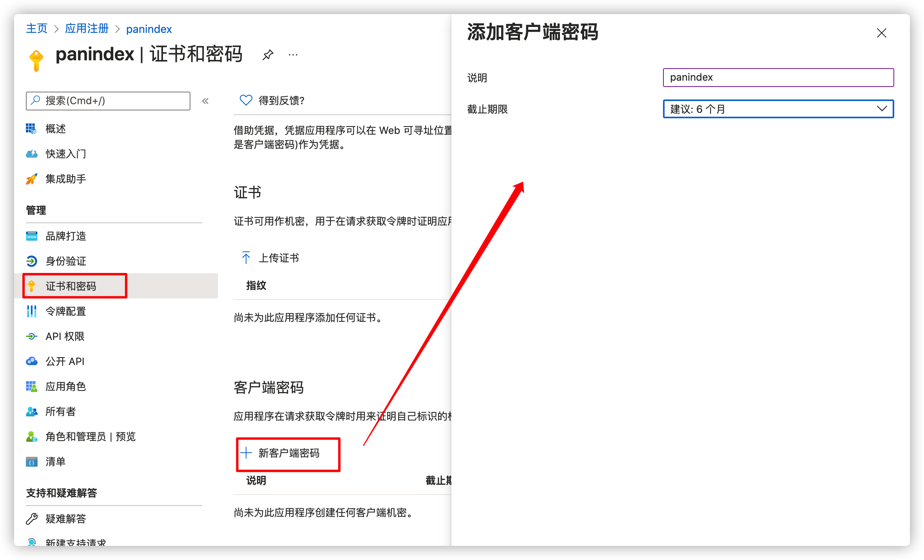Open the API 权限 permissions page
The width and height of the screenshot is (924, 560).
coord(65,336)
